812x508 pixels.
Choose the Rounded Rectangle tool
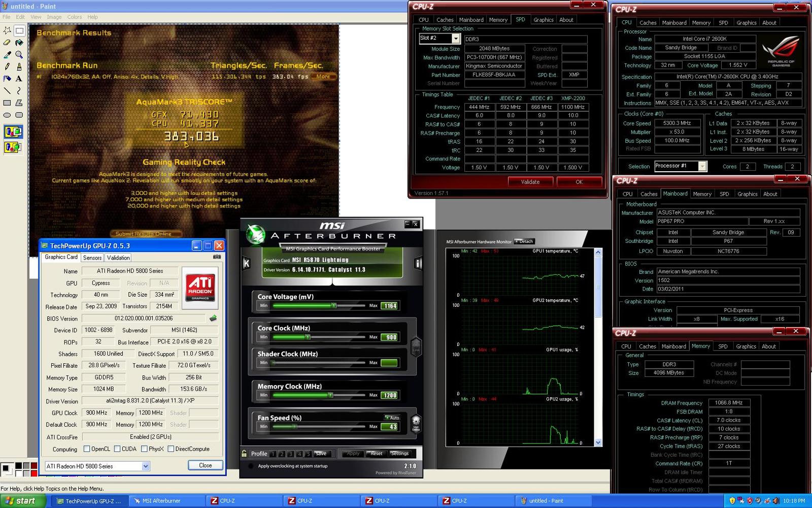pyautogui.click(x=19, y=115)
